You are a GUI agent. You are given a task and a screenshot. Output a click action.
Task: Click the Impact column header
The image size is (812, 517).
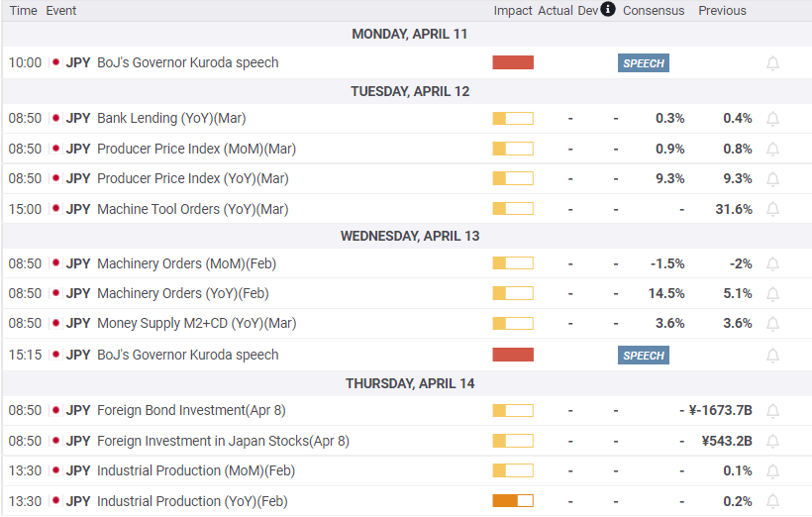pos(513,11)
